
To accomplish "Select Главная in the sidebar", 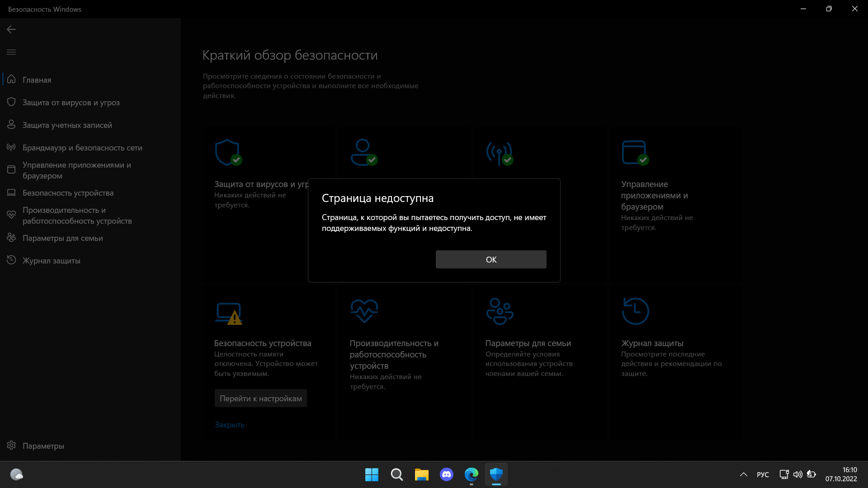I will (x=90, y=80).
